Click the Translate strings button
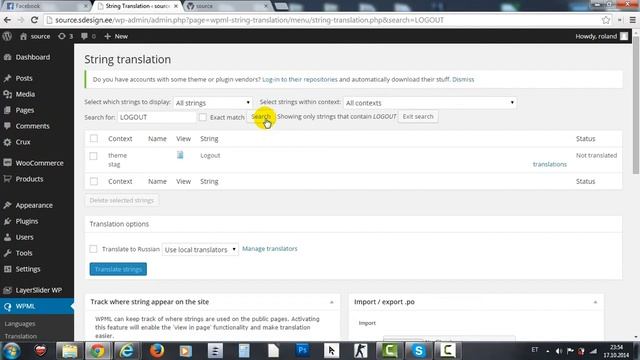The image size is (640, 360). 118,269
